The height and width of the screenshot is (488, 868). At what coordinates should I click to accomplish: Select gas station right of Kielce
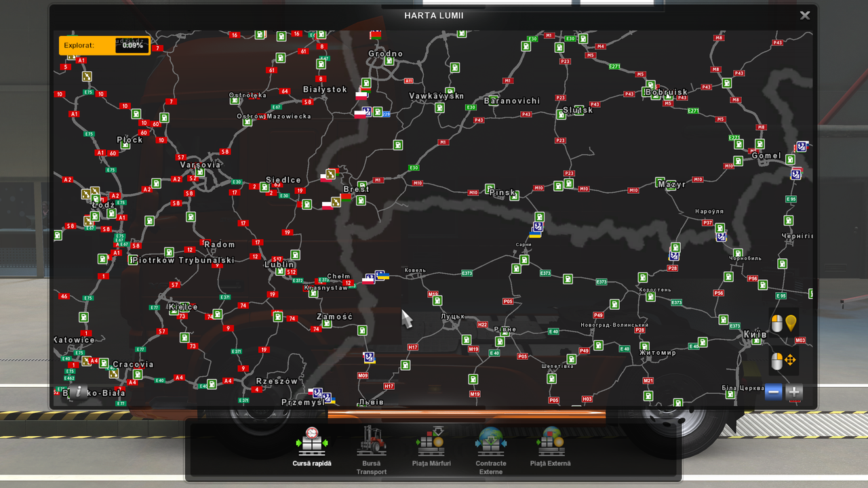pos(217,314)
